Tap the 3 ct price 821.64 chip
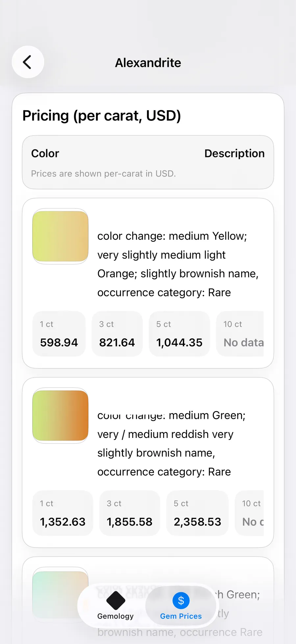 pos(117,334)
